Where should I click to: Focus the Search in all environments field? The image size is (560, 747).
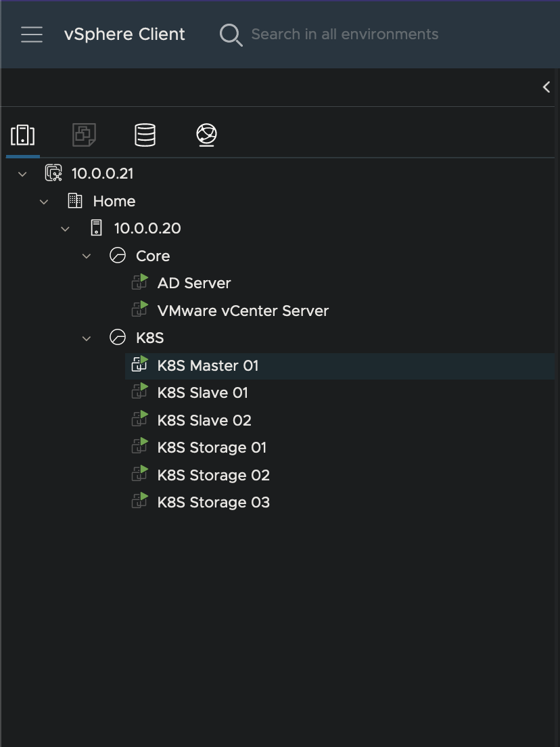point(344,35)
